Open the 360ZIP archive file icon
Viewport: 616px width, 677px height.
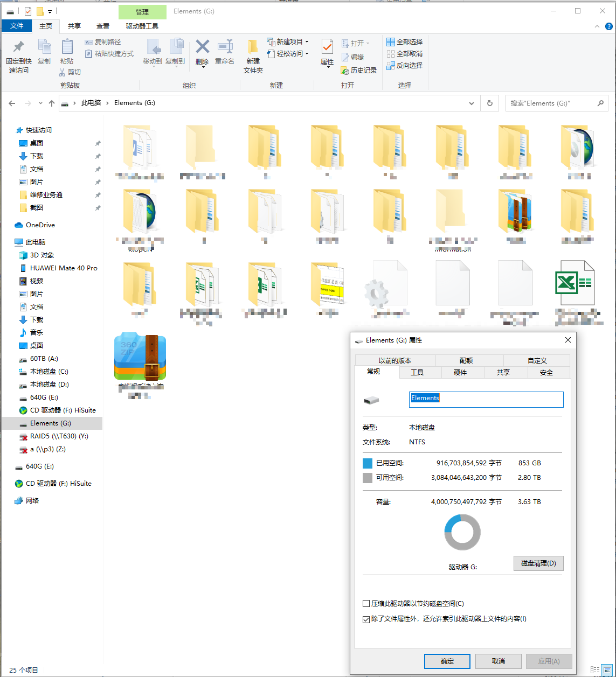(x=140, y=357)
